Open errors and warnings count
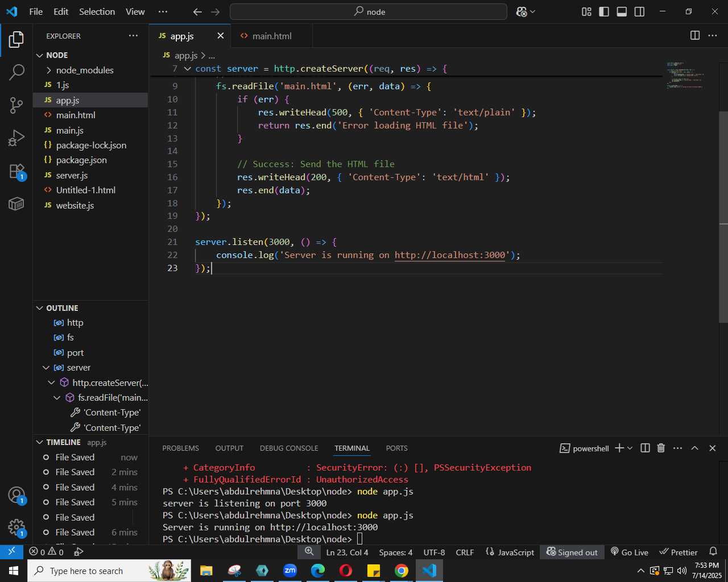 click(x=46, y=552)
